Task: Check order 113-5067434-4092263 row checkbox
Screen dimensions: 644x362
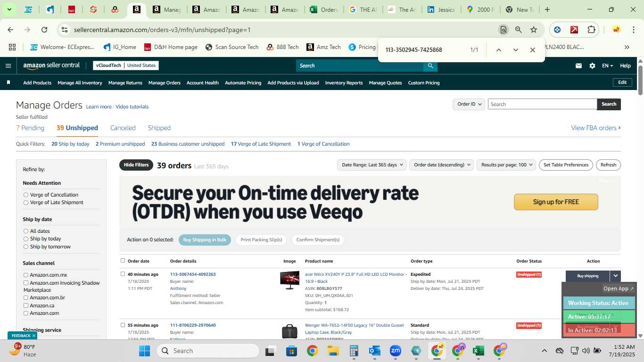Action: click(123, 274)
